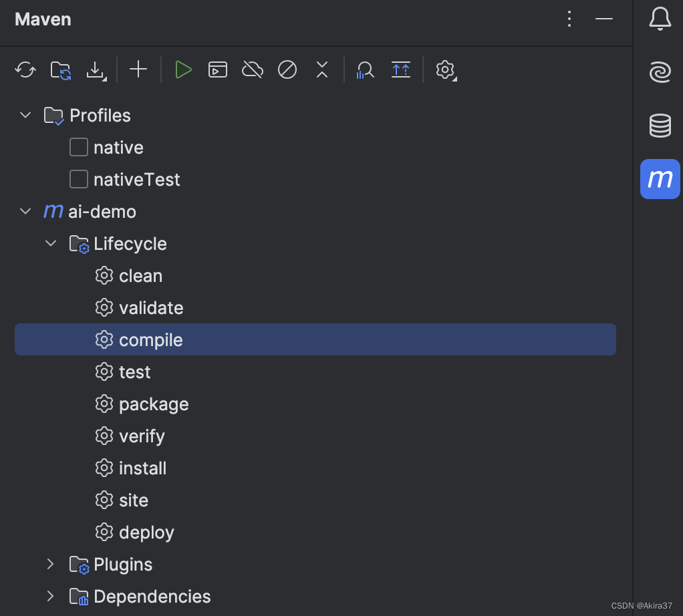This screenshot has height=616, width=683.
Task: Select the ai-demo project row
Action: (x=315, y=212)
